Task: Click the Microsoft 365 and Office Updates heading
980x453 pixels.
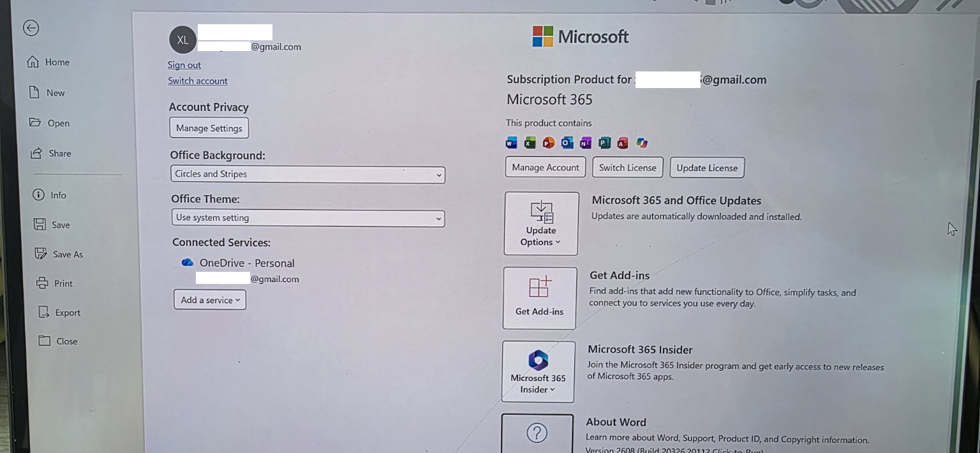Action: (676, 200)
